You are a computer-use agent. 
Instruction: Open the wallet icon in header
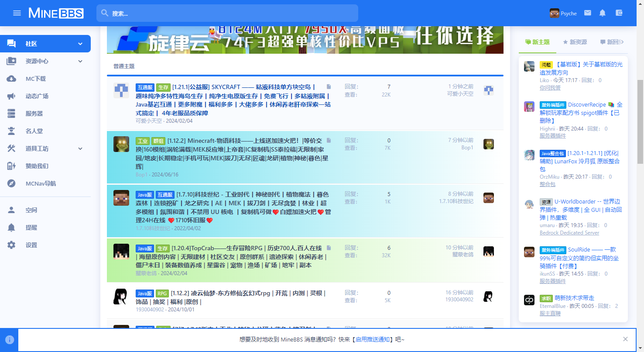619,13
